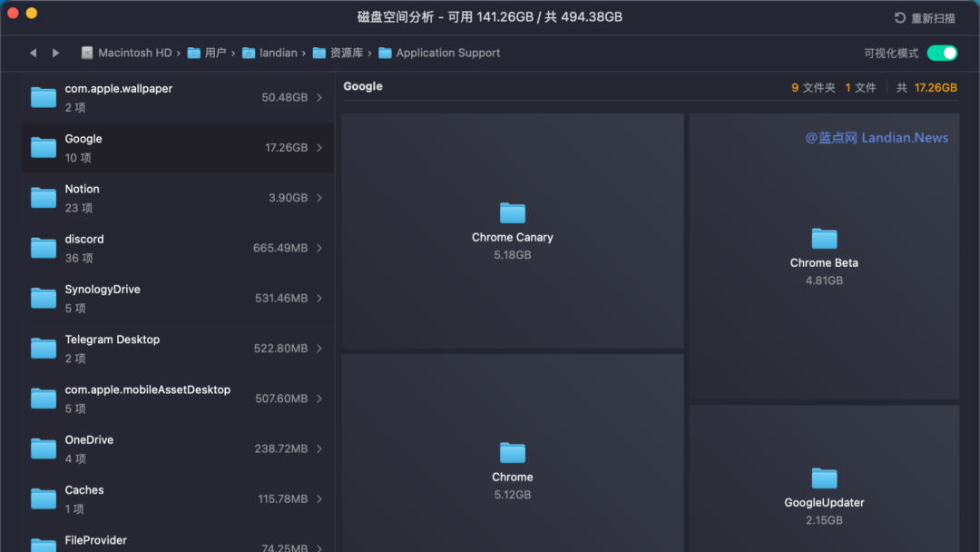
Task: Click the 用户 folder icon in breadcrumb
Action: click(194, 54)
